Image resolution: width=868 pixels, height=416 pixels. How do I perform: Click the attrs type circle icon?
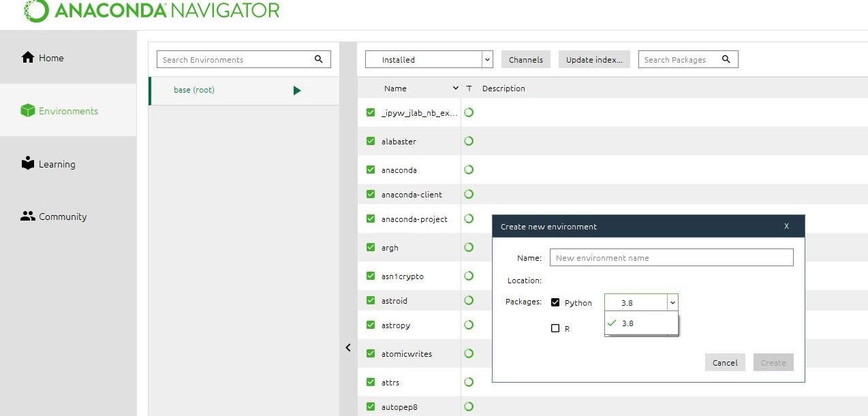coord(469,382)
